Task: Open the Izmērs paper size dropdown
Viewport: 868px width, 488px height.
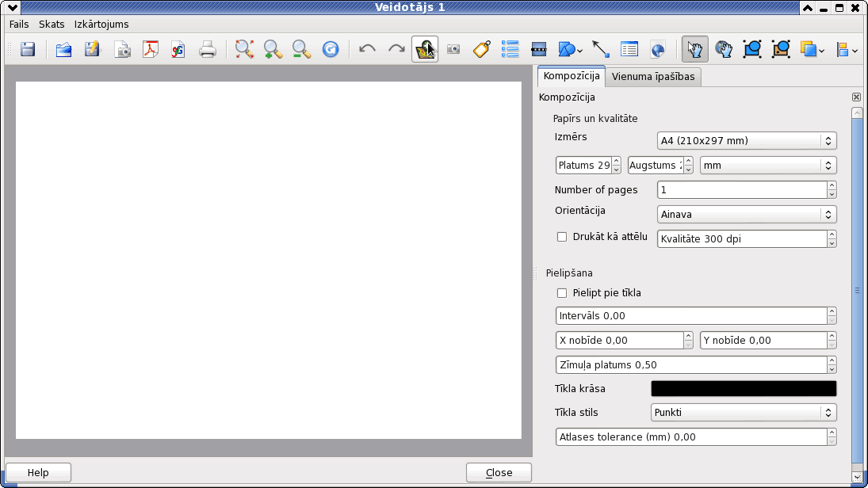Action: click(746, 140)
